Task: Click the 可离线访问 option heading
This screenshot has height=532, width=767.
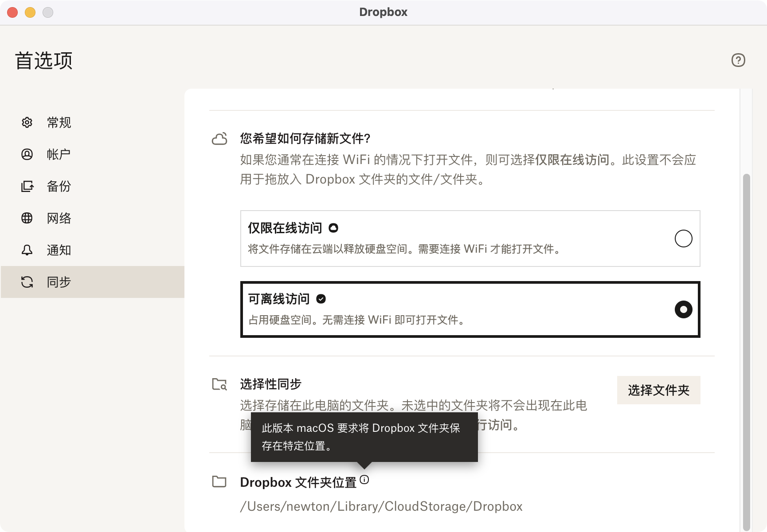Action: pos(279,299)
